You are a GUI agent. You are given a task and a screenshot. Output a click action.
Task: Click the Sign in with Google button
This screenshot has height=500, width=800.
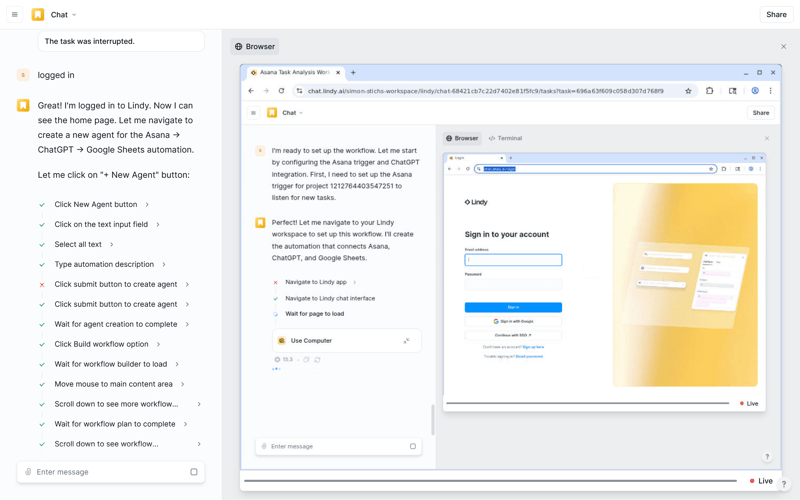click(x=513, y=321)
